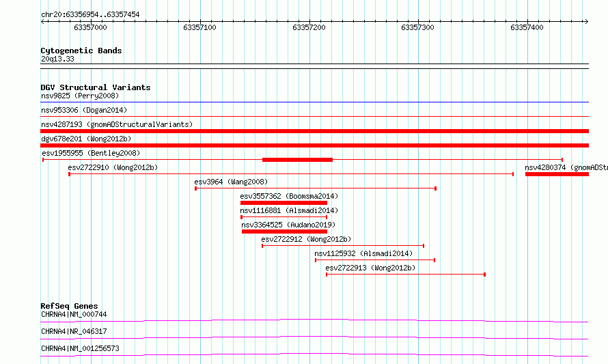Select the 20q13.33 band label

57,59
